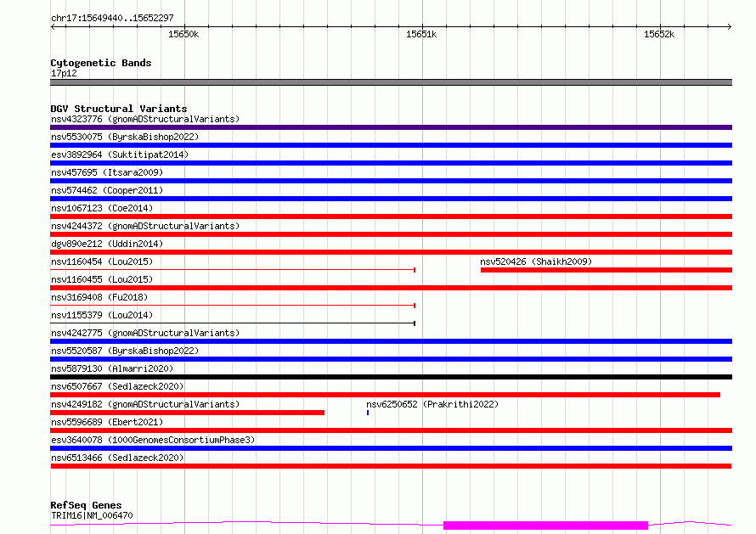Click the chr17:15649440..15652297 coordinate label

(112, 19)
